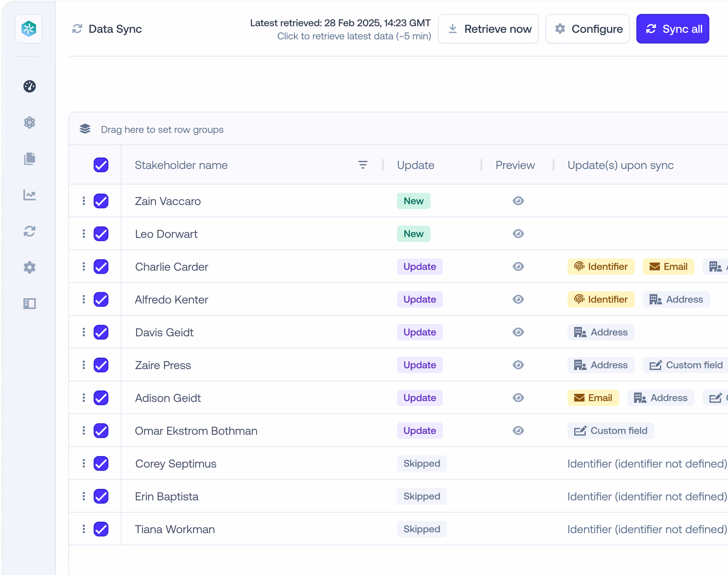Open the sync arrows sidebar icon
This screenshot has width=728, height=575.
[30, 231]
